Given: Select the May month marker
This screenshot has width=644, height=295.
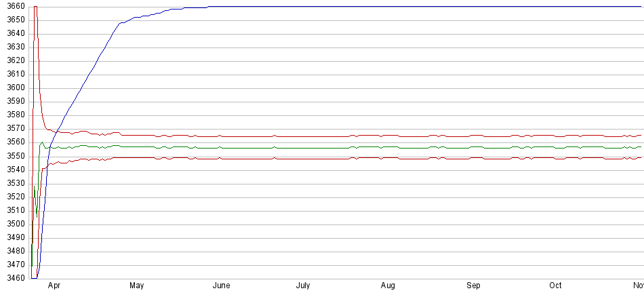Looking at the screenshot, I should pyautogui.click(x=137, y=286).
